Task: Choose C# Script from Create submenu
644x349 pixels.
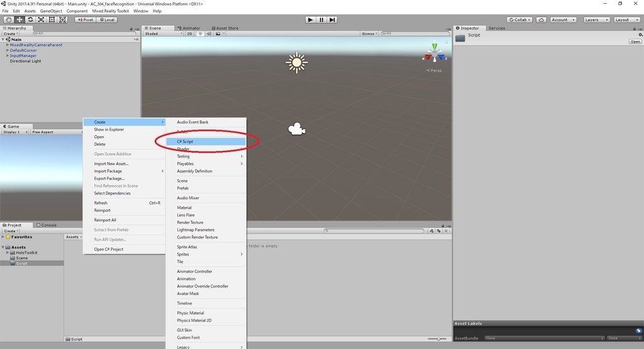Action: (x=206, y=141)
